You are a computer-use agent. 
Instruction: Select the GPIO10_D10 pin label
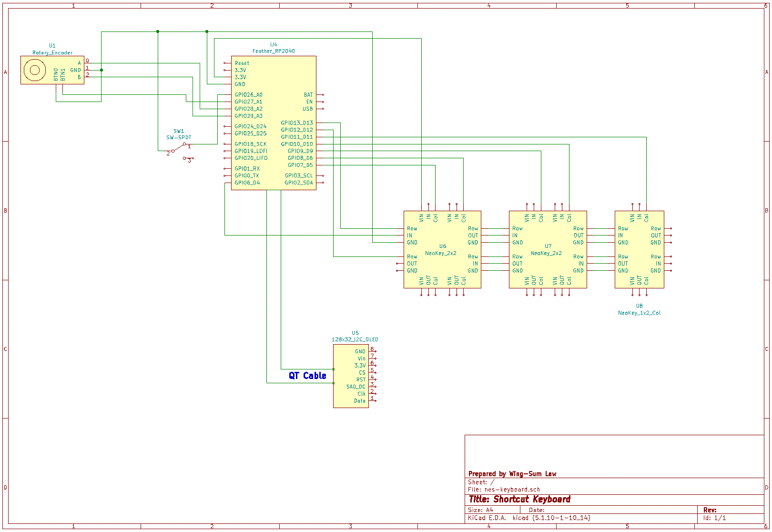pyautogui.click(x=297, y=144)
